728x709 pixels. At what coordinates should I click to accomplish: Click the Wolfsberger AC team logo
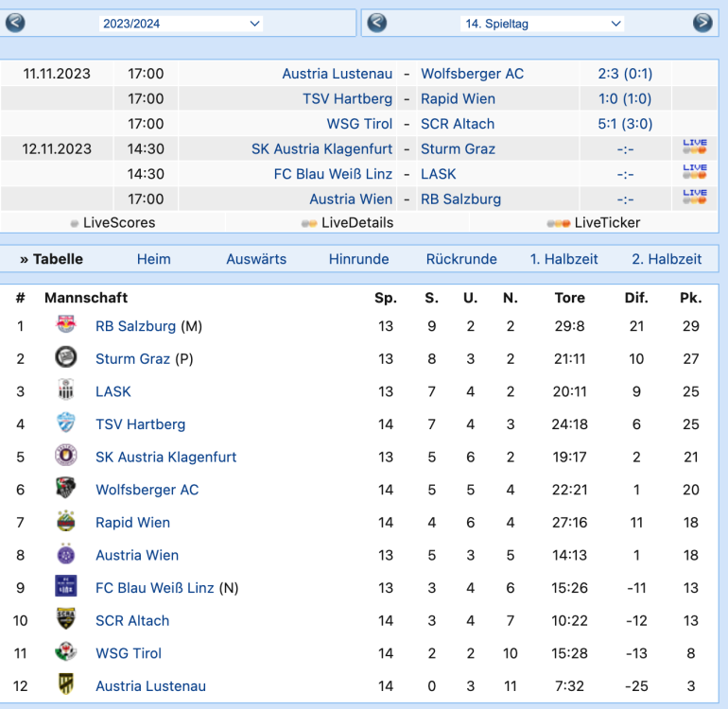click(x=66, y=489)
